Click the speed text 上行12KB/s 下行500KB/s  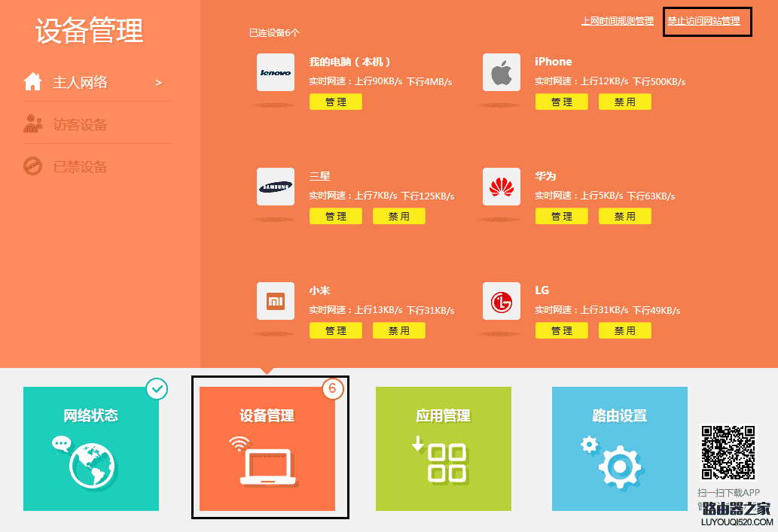coord(633,81)
